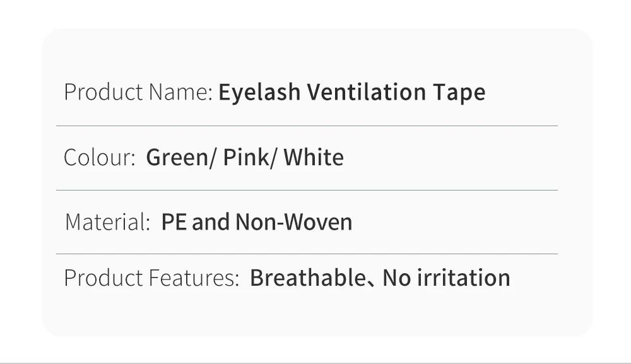Click the word "Tape" in the product name
The image size is (631, 364).
point(459,93)
